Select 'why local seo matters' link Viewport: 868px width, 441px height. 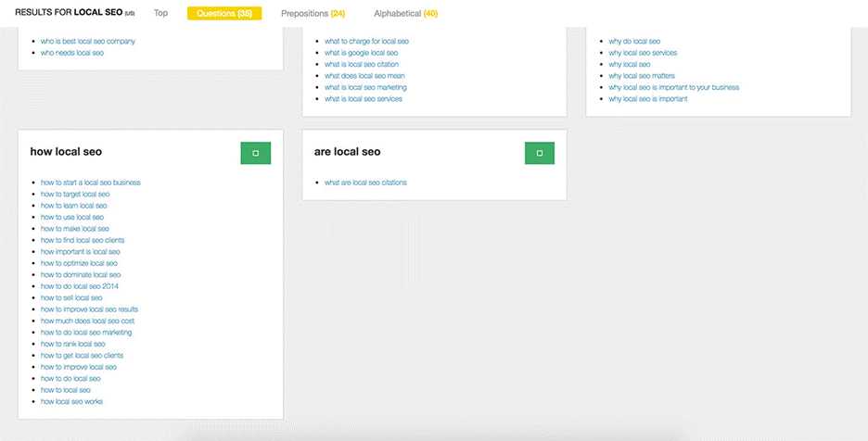coord(642,76)
